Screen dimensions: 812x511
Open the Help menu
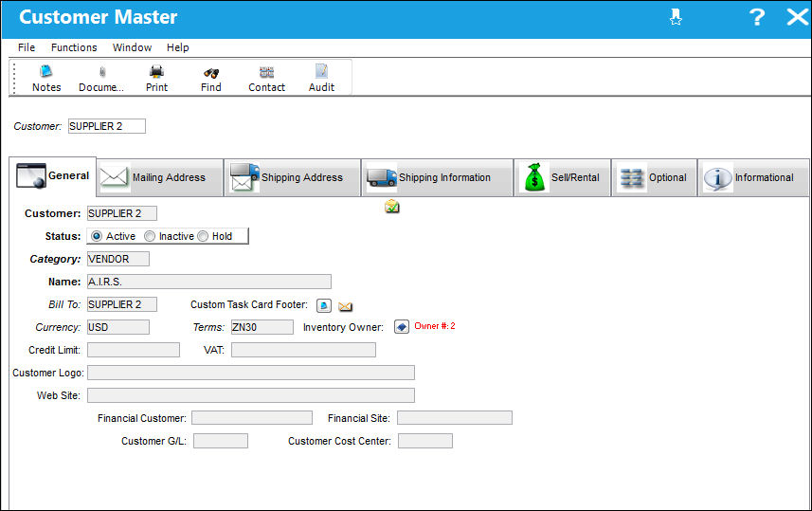[x=177, y=47]
